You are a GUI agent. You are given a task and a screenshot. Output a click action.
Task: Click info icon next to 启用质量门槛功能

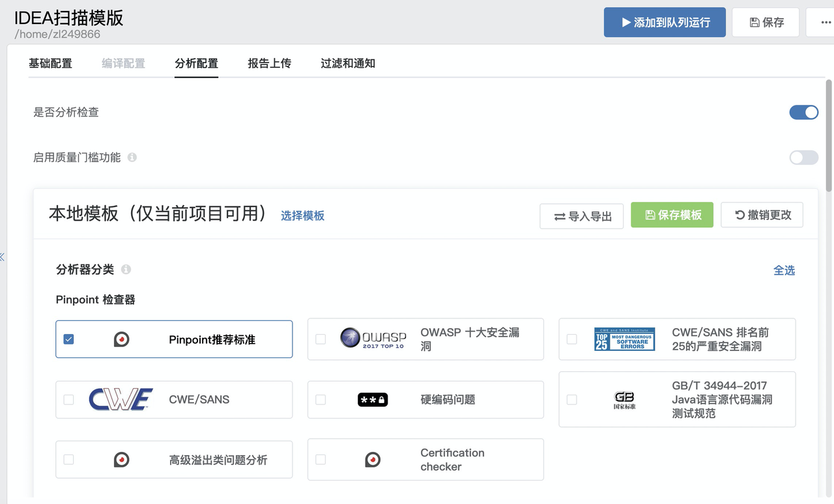coord(132,157)
